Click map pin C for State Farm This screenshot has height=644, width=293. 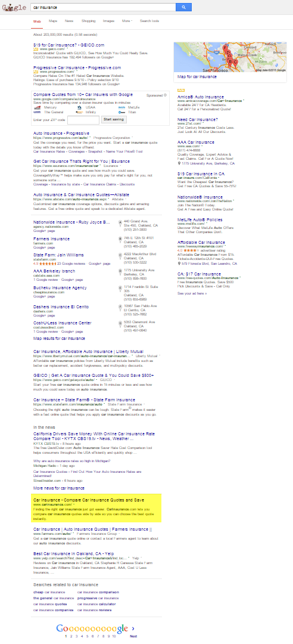(120, 257)
